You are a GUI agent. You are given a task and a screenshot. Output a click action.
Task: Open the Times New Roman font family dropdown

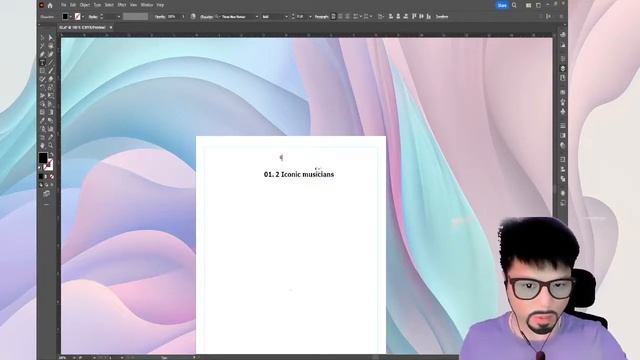pos(257,17)
